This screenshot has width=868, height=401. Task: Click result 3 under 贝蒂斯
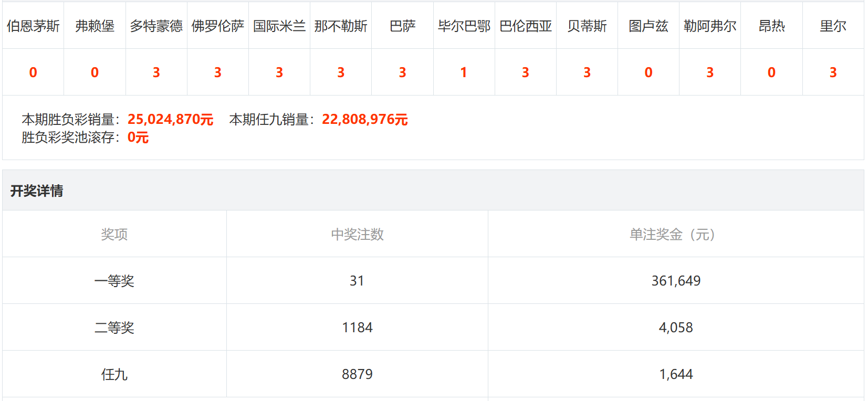pos(587,72)
